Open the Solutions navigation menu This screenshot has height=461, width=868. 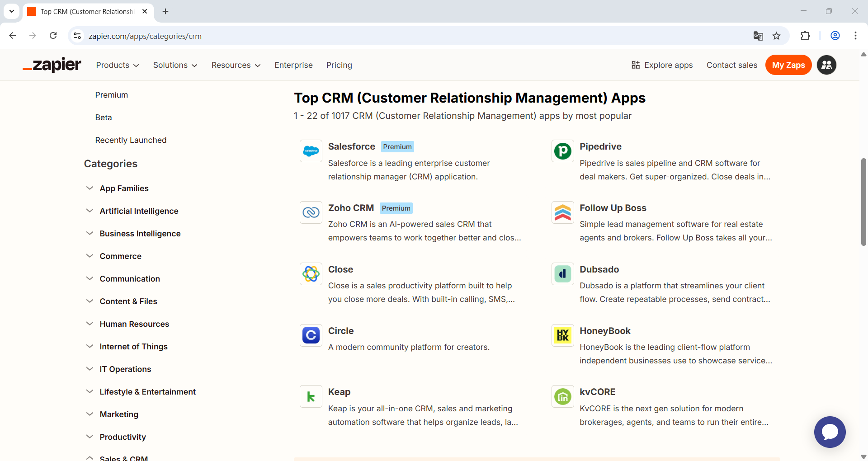[x=175, y=65]
